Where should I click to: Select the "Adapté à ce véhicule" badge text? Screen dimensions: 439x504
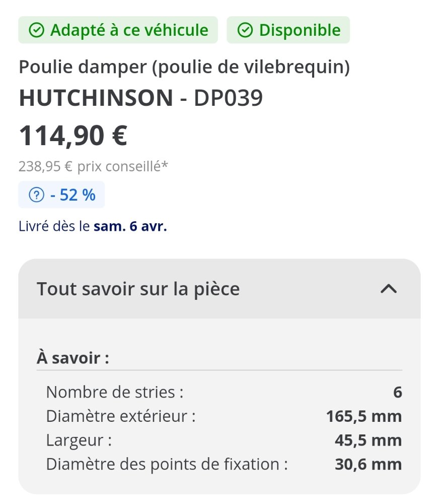click(129, 30)
